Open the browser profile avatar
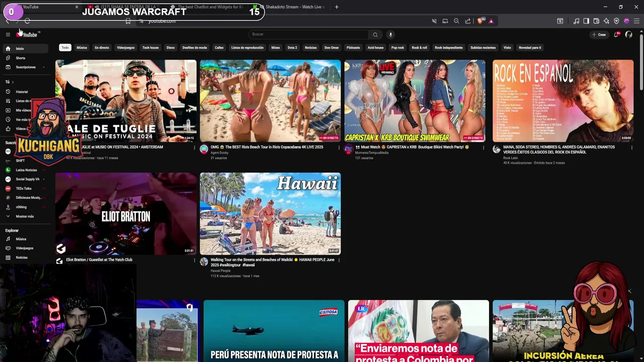The width and height of the screenshot is (644, 362). [x=626, y=21]
